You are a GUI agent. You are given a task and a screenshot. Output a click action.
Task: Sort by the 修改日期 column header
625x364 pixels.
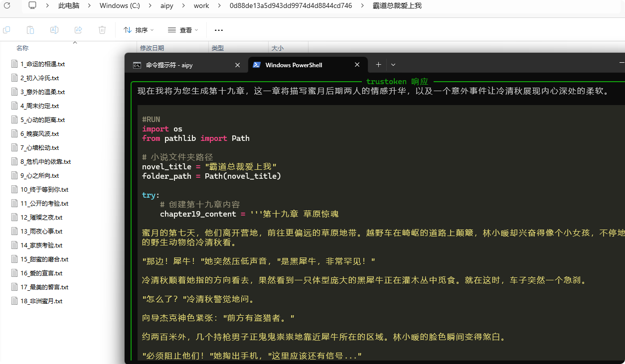click(152, 48)
